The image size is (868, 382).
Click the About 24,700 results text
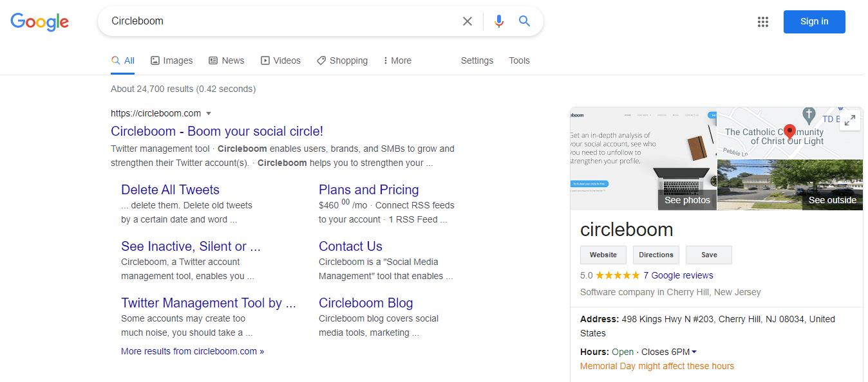click(183, 89)
